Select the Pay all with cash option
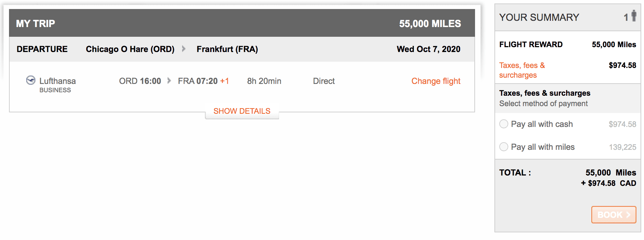The image size is (644, 240). pyautogui.click(x=504, y=124)
